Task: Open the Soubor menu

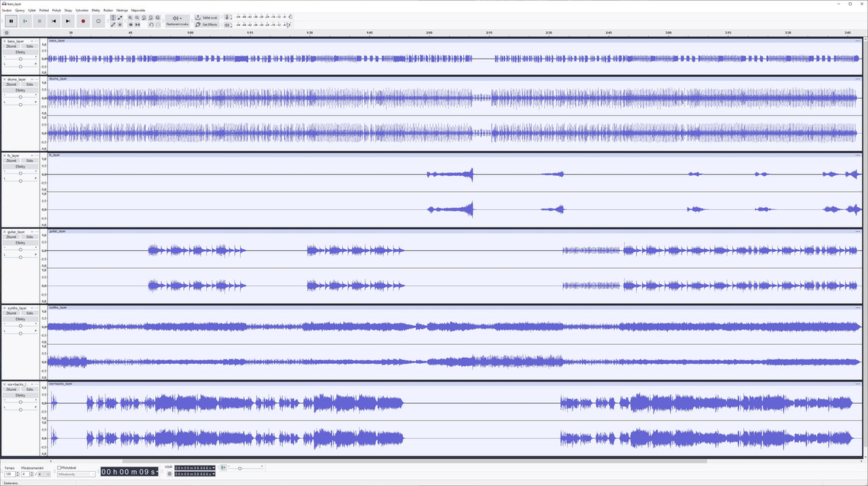Action: (6, 10)
